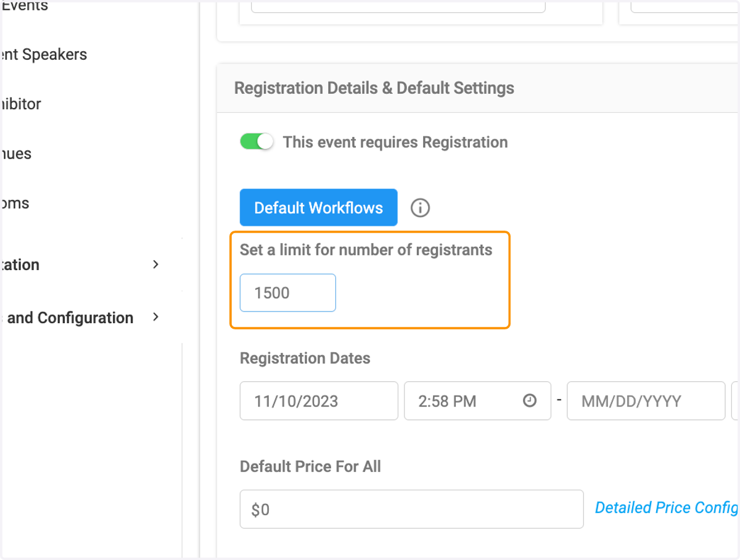Open the Events sidebar entry

(x=25, y=7)
